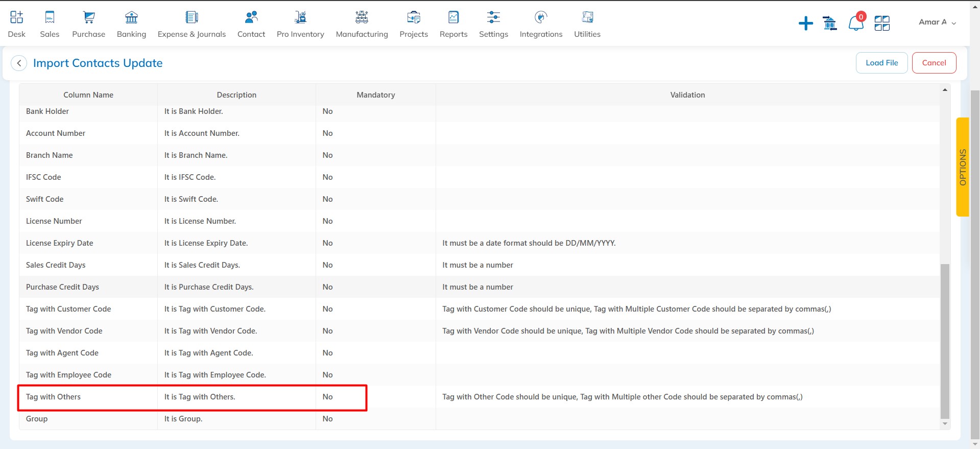Viewport: 980px width, 449px height.
Task: Open the Sales module icon
Action: click(x=50, y=18)
